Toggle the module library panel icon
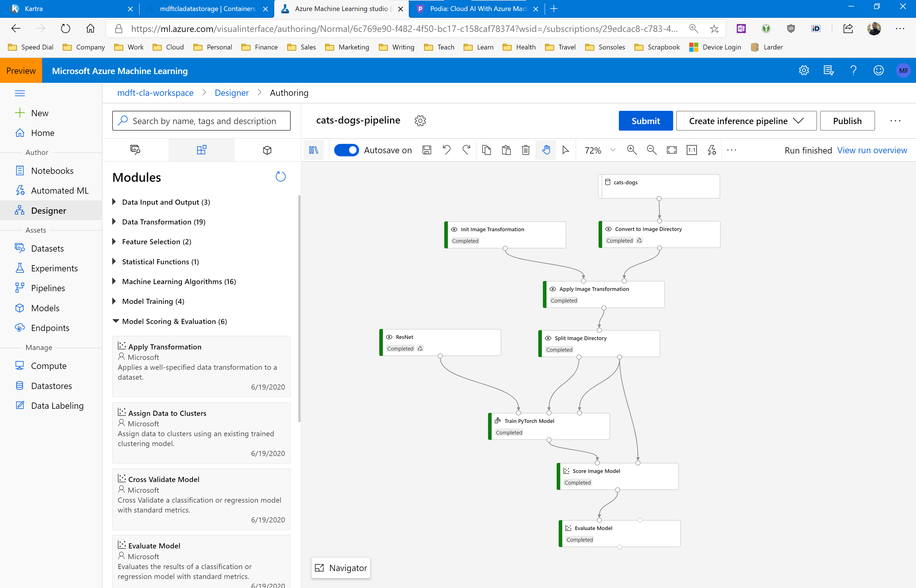 314,150
